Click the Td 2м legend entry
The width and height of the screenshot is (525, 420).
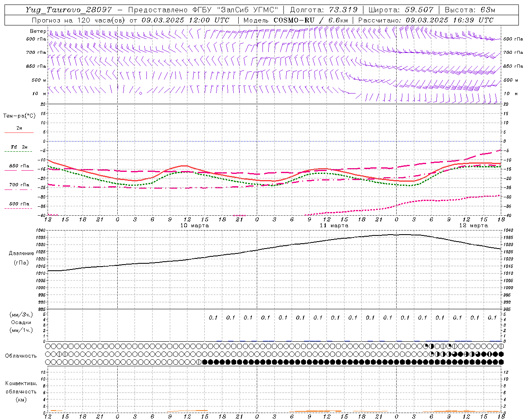point(19,147)
